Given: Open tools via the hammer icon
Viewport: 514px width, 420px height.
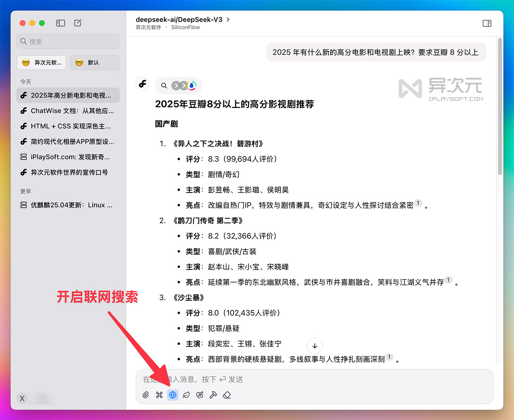Looking at the screenshot, I should pyautogui.click(x=213, y=395).
